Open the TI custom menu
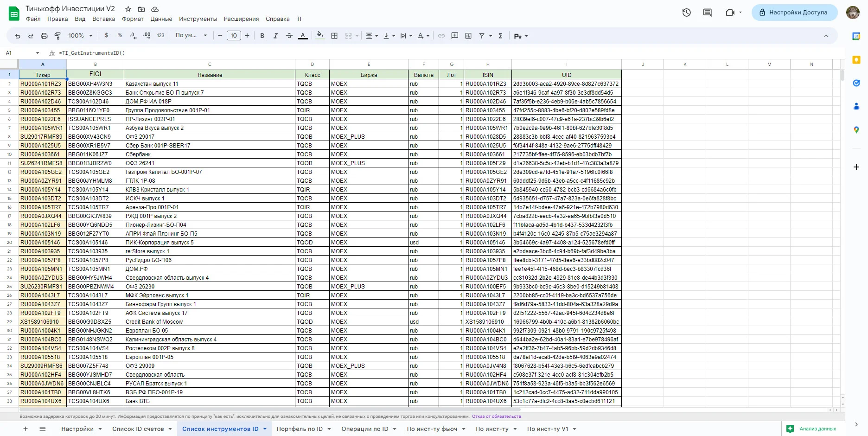The width and height of the screenshot is (868, 436). click(x=299, y=19)
